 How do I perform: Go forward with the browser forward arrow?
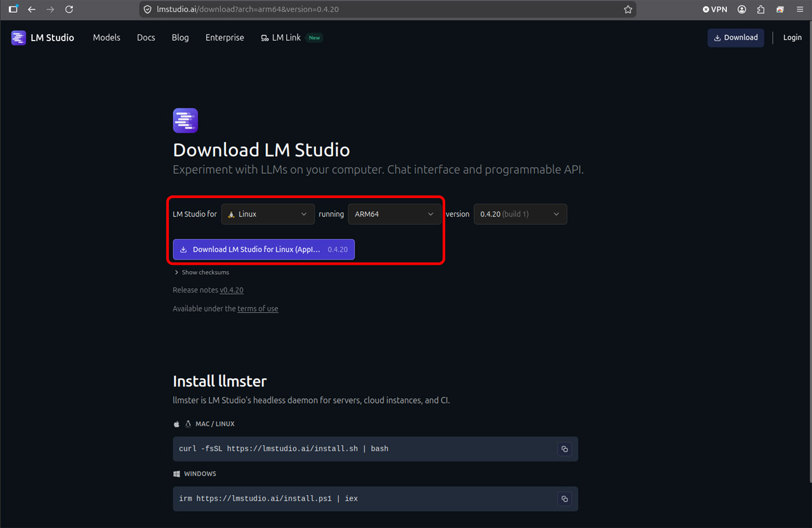[x=51, y=10]
